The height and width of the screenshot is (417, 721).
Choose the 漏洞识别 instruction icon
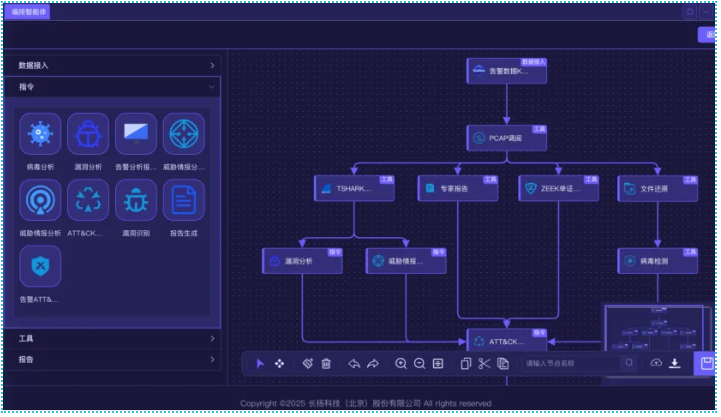(136, 200)
